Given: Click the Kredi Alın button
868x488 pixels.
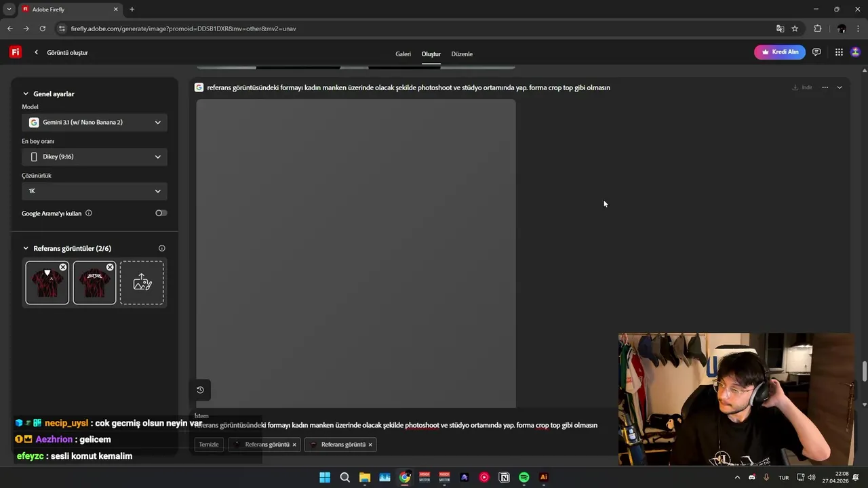Looking at the screenshot, I should (x=780, y=52).
